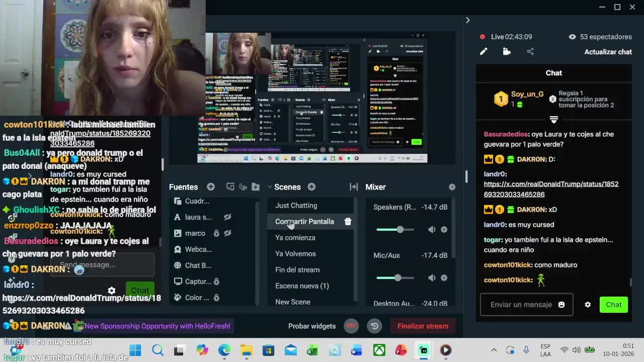Click ESP LAA language indicator
The width and height of the screenshot is (644, 362).
545,350
